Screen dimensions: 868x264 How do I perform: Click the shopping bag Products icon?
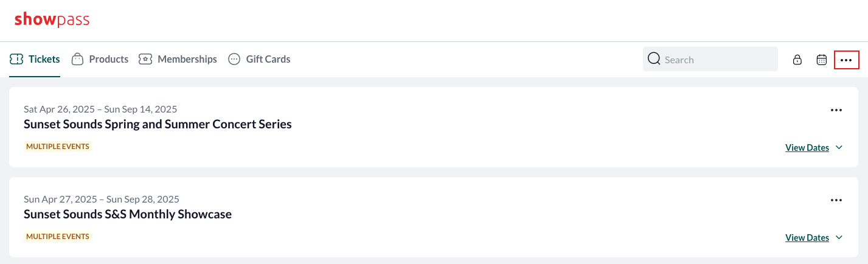[x=77, y=59]
